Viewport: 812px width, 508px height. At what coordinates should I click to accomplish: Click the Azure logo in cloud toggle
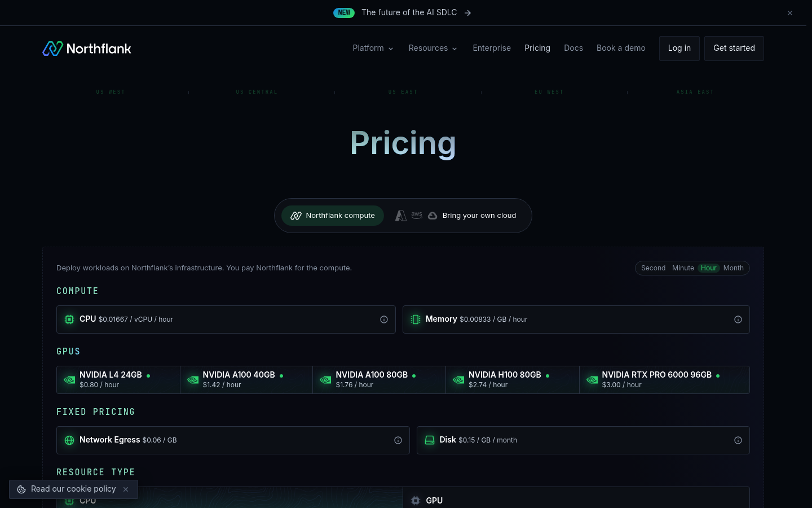point(401,216)
